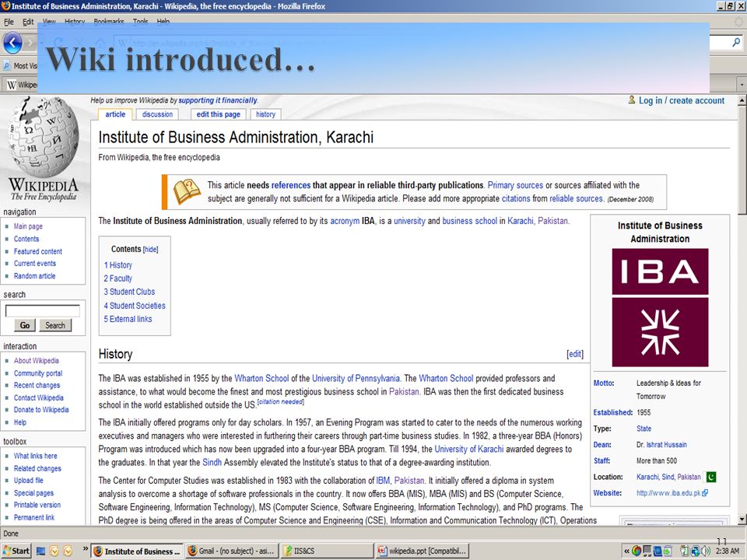Click the vertical scrollbar thumb
The height and width of the screenshot is (560, 747).
742,160
